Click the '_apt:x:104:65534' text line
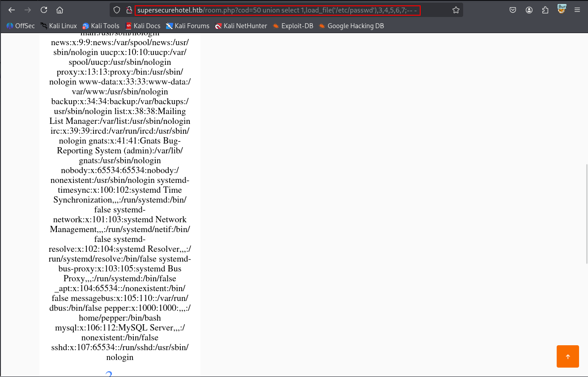 pos(120,288)
